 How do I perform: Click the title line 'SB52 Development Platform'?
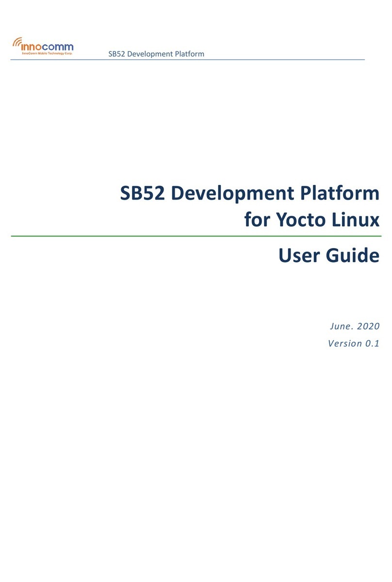(249, 193)
